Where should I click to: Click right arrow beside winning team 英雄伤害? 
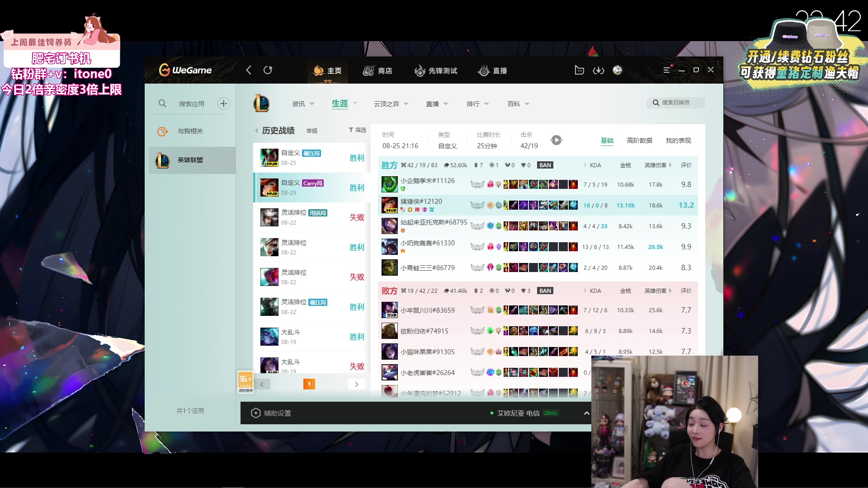(x=670, y=165)
